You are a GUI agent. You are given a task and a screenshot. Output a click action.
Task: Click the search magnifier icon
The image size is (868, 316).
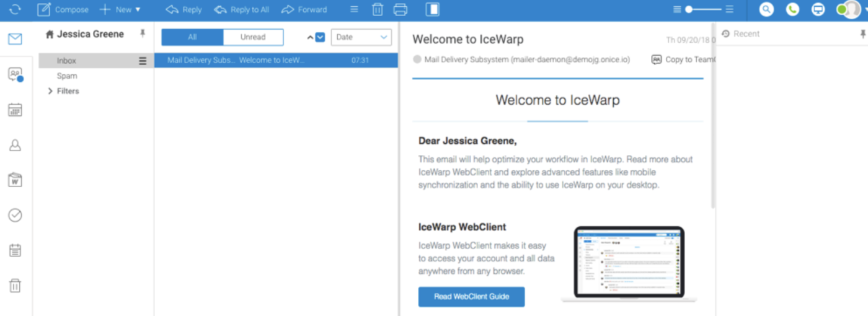tap(767, 9)
